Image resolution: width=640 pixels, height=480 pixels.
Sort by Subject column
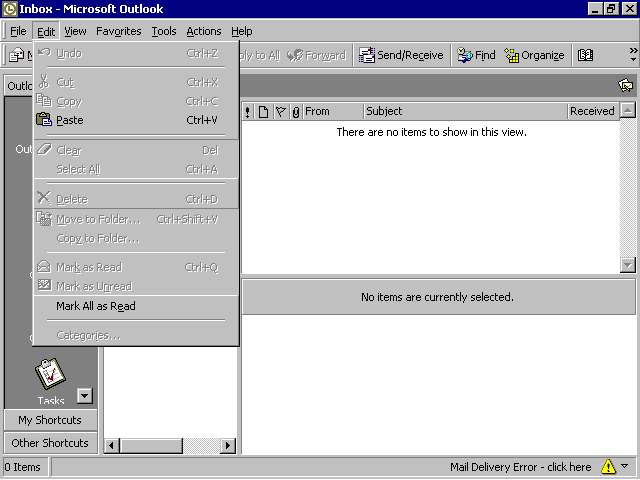coord(465,111)
